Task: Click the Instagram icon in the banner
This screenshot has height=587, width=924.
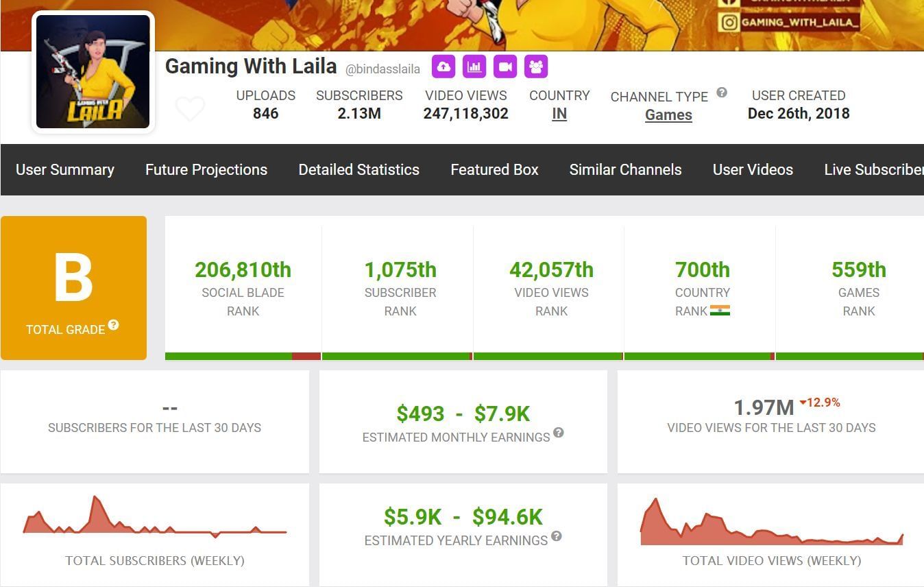Action: coord(729,22)
